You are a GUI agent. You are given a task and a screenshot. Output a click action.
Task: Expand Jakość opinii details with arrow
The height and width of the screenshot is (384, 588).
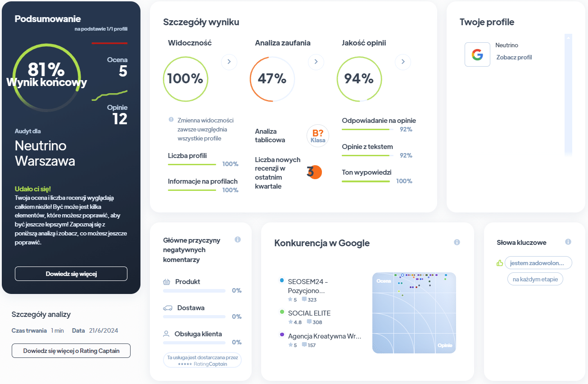(403, 62)
